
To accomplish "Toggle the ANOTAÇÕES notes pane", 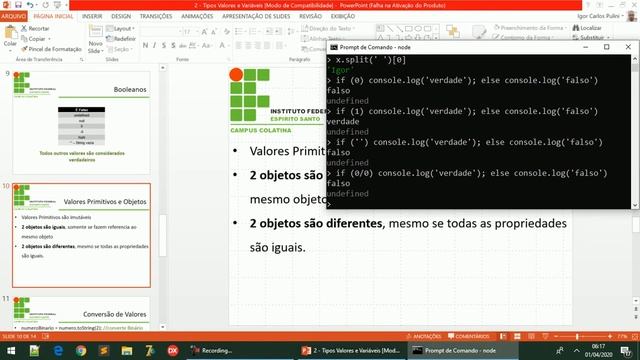I will pyautogui.click(x=424, y=336).
